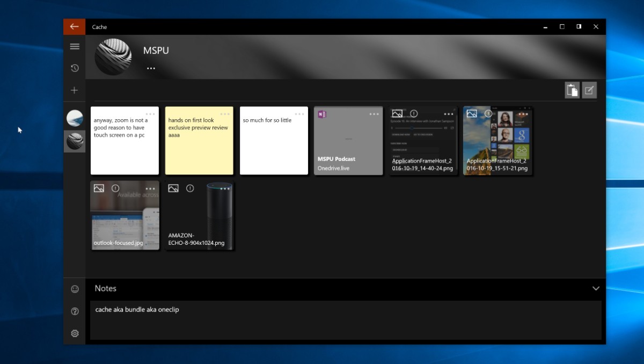Select the blue cloud avatar in the sidebar
This screenshot has height=364, width=644.
tap(75, 118)
